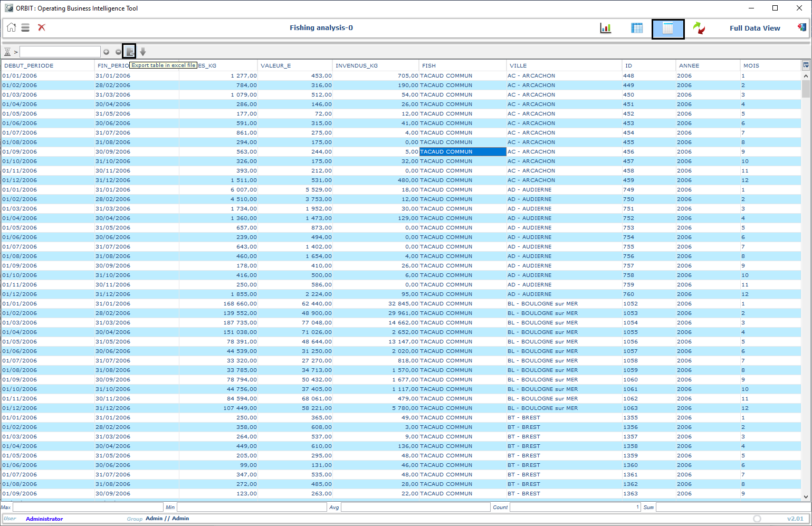Click the red X delete icon
Image resolution: width=812 pixels, height=526 pixels.
click(x=42, y=27)
